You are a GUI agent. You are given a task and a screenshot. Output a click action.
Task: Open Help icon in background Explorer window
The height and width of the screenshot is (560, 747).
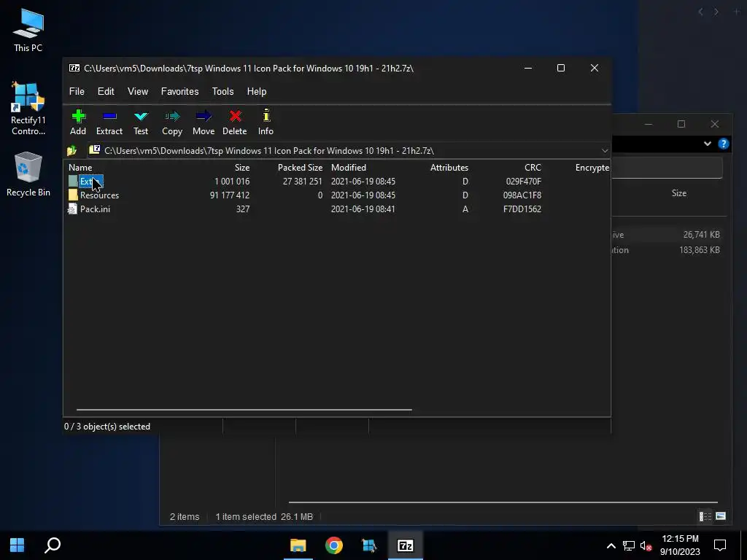tap(723, 144)
